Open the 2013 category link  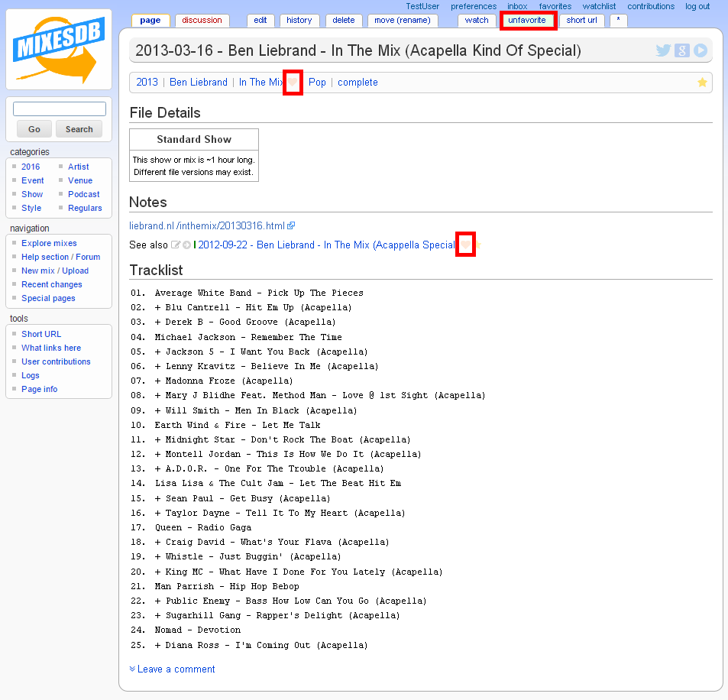147,83
